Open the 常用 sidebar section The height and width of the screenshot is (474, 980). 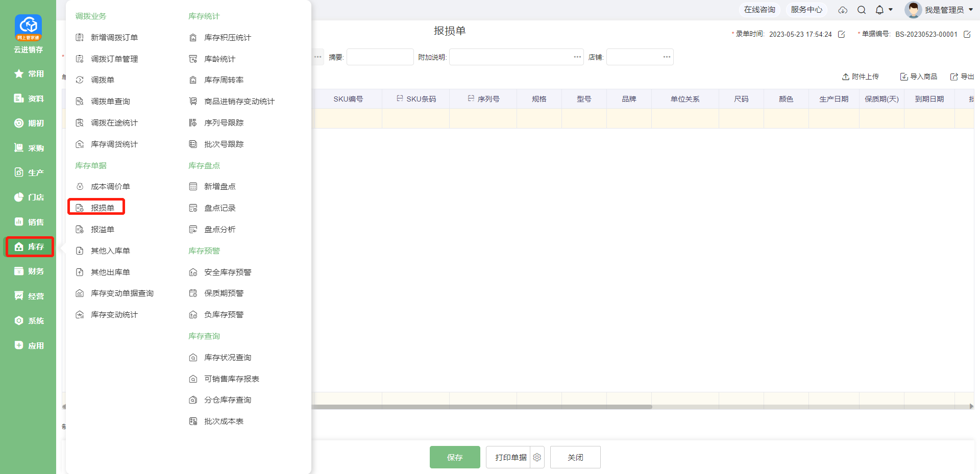[28, 73]
